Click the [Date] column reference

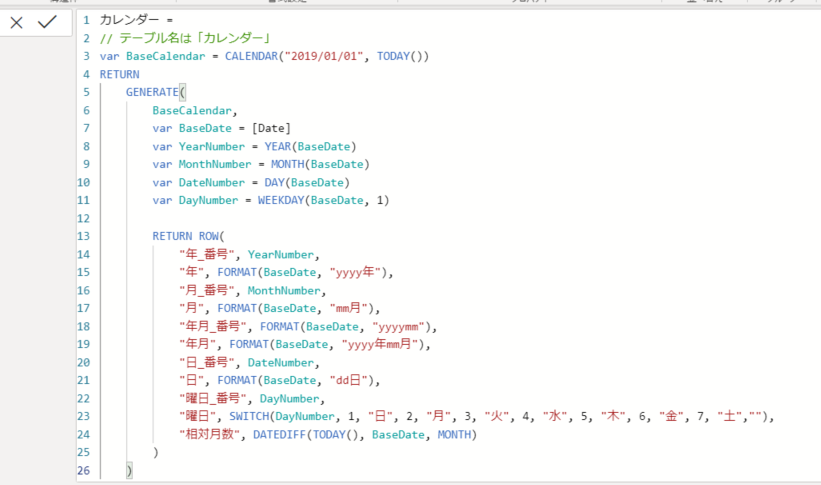point(271,128)
